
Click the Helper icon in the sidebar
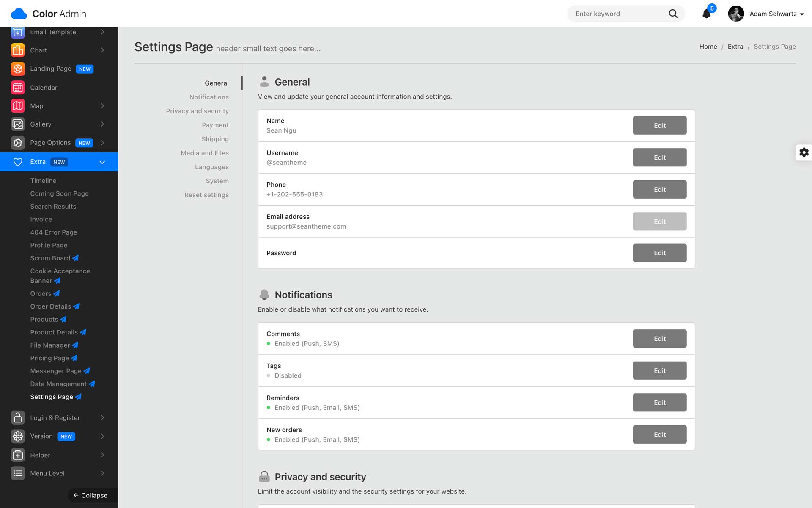(x=18, y=455)
